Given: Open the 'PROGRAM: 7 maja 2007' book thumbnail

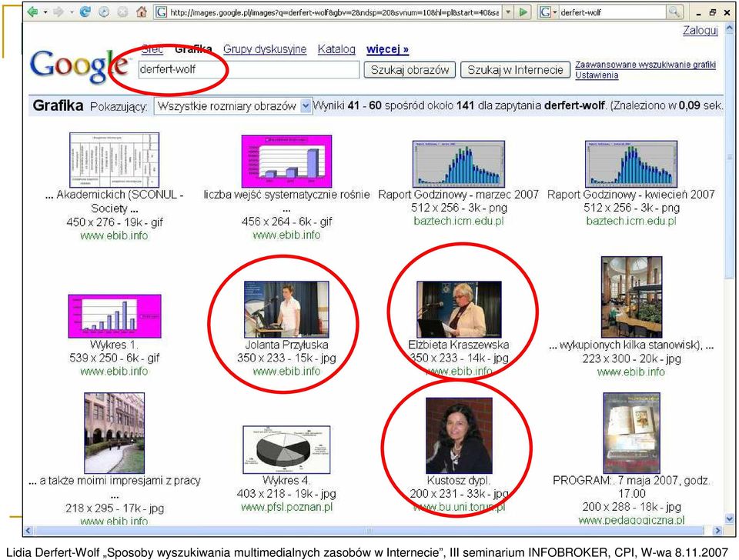Looking at the screenshot, I should click(x=631, y=433).
